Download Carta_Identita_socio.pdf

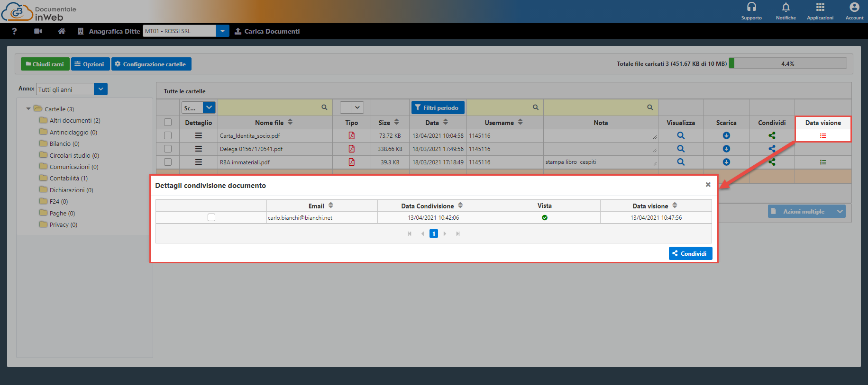point(726,135)
